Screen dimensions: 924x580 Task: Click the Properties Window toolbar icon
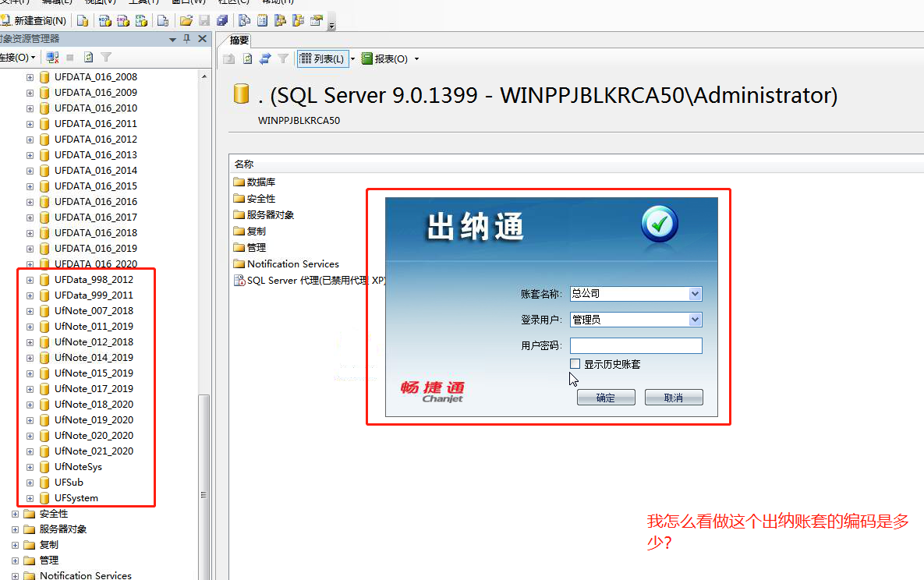pyautogui.click(x=317, y=20)
